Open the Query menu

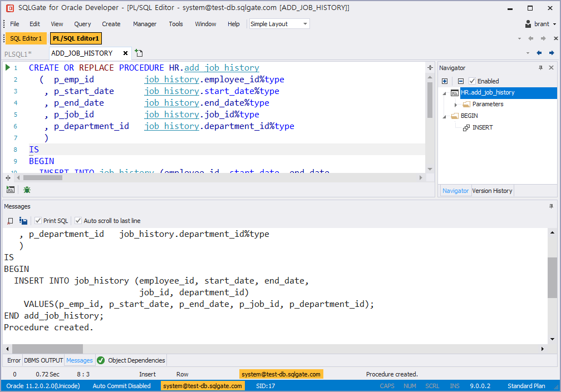click(x=82, y=24)
